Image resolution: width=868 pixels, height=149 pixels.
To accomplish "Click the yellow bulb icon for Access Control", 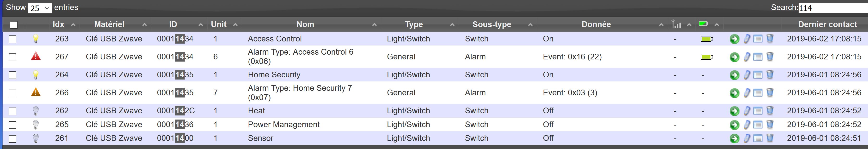I will tap(36, 39).
